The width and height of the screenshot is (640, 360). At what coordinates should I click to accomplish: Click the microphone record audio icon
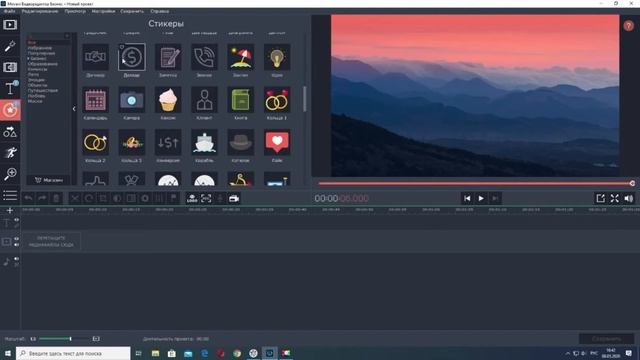click(x=220, y=198)
